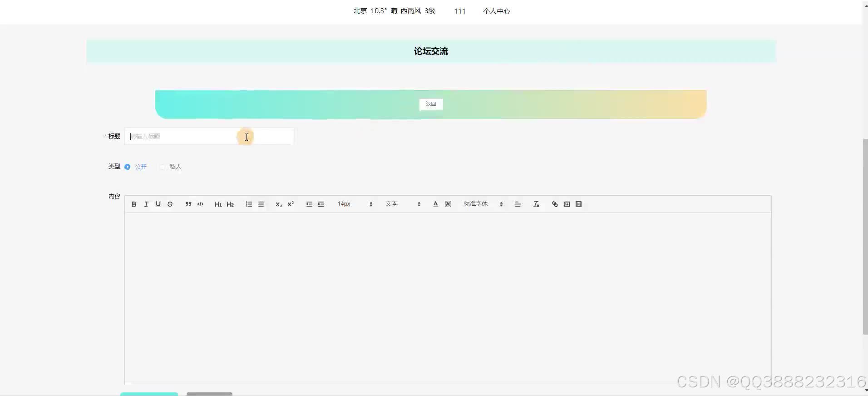The height and width of the screenshot is (396, 868).
Task: Open the background highlight color picker
Action: click(448, 204)
